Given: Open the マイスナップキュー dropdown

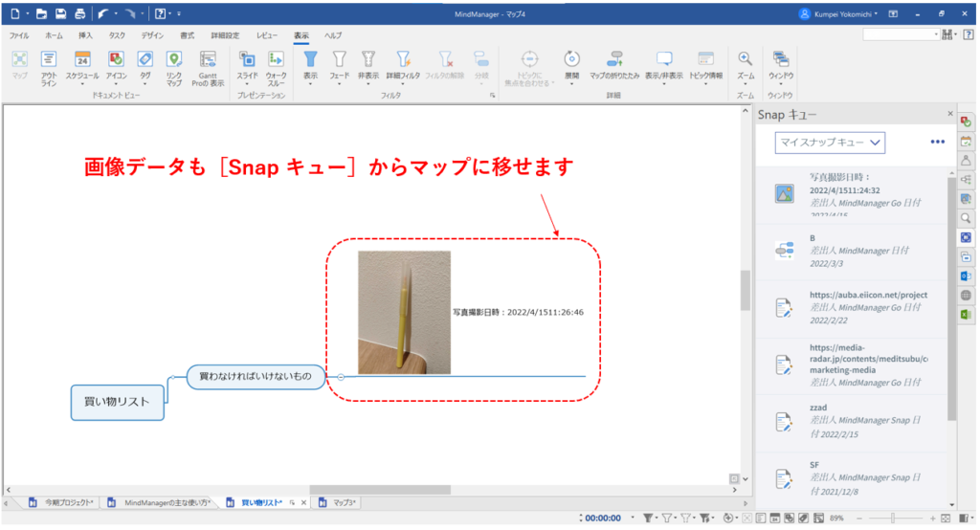Looking at the screenshot, I should point(830,143).
